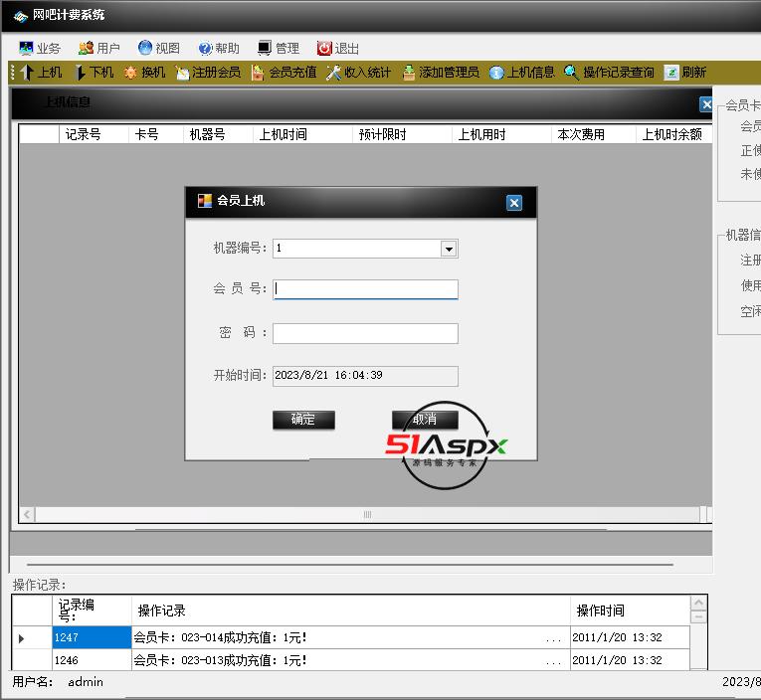Click the 上机时余额 column header
The image size is (761, 700).
[674, 134]
